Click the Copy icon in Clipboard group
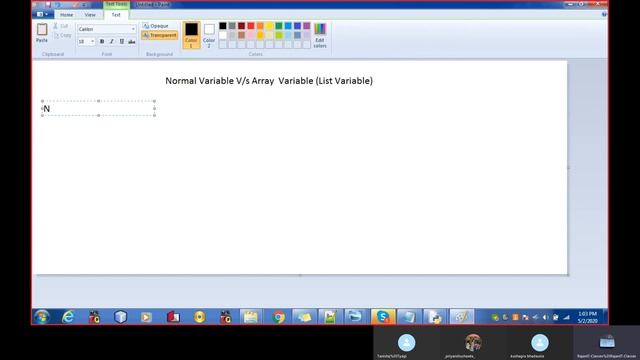 (x=57, y=36)
